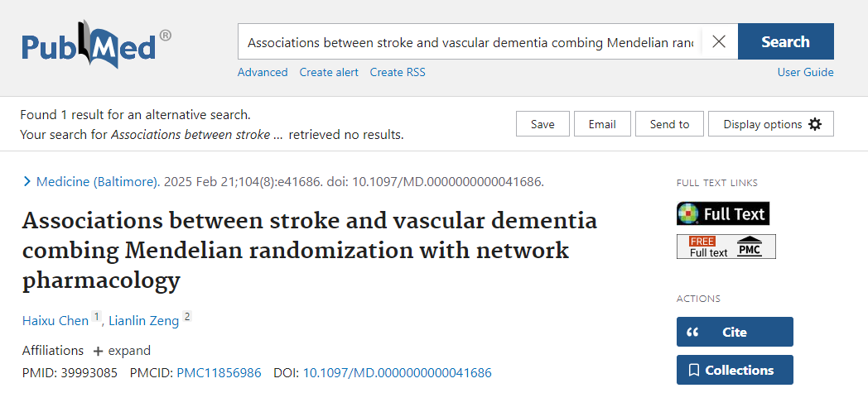Open the Advanced search link

[x=263, y=72]
